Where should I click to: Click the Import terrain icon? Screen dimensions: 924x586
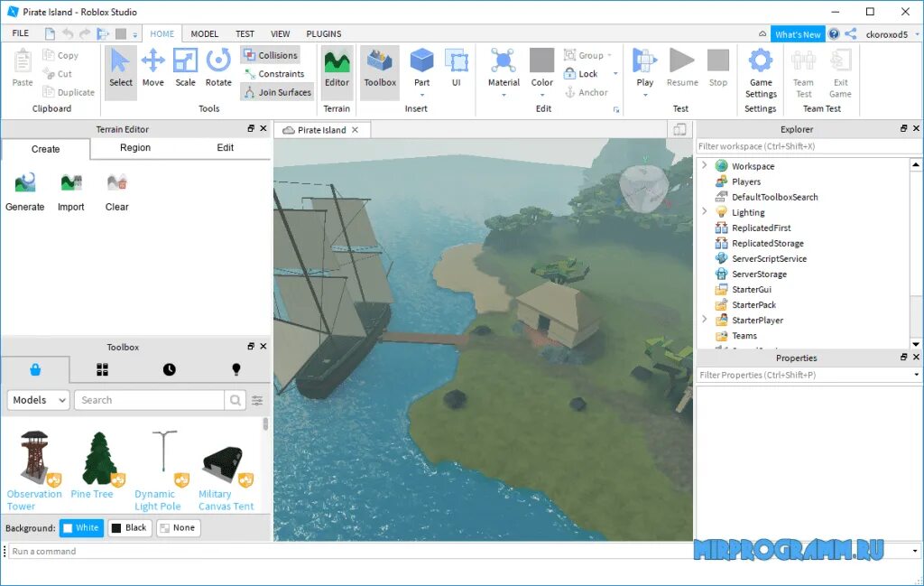[70, 191]
